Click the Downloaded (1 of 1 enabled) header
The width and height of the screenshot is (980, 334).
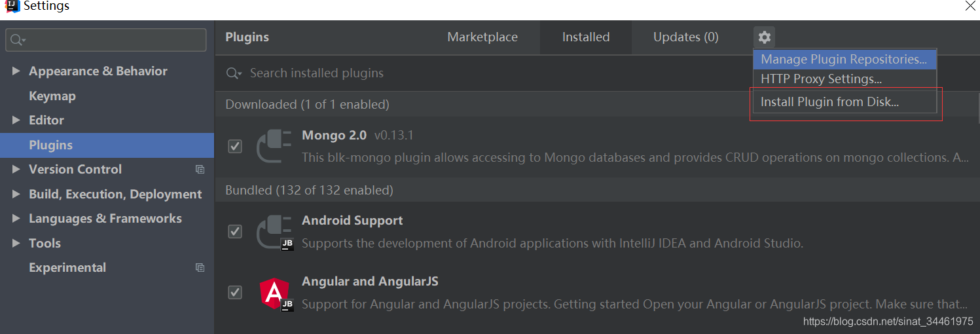coord(307,105)
